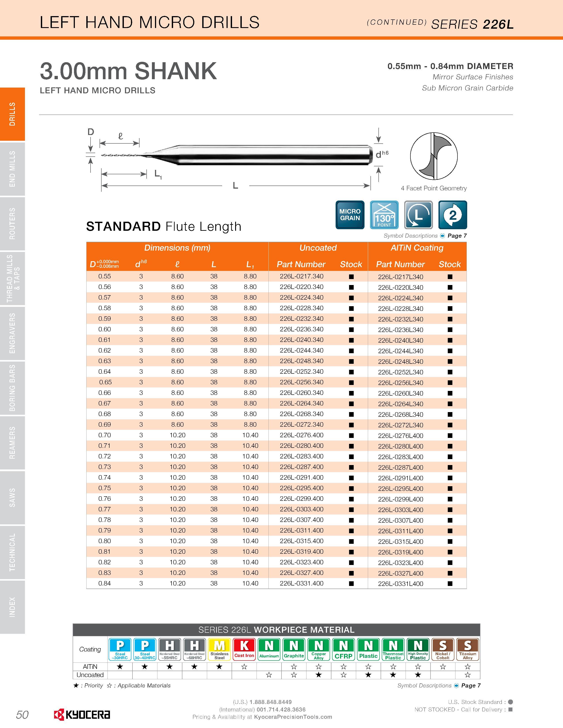This screenshot has width=563, height=728.
Task: Click the N Graphite material icon
Action: [x=294, y=649]
